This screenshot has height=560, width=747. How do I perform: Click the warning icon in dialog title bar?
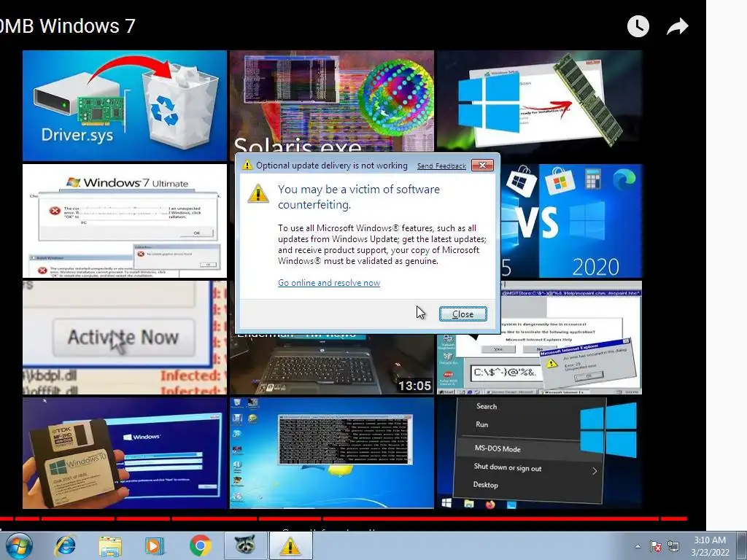coord(247,166)
